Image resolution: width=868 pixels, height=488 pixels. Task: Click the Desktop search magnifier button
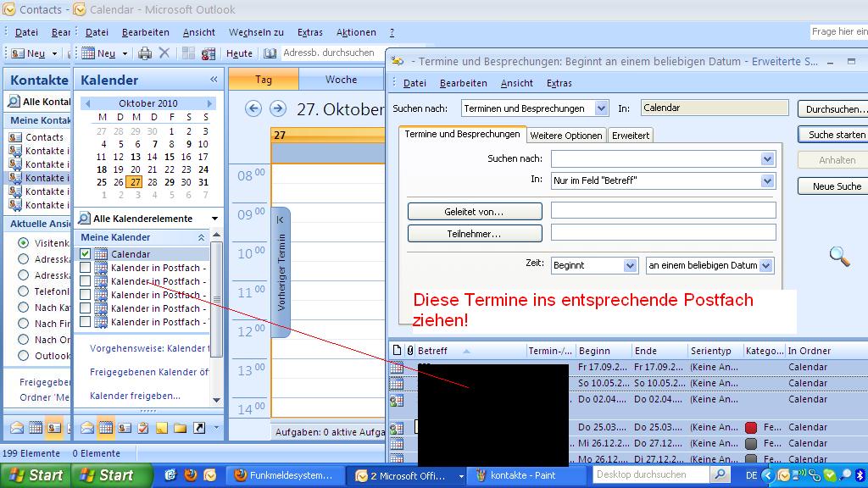click(720, 474)
